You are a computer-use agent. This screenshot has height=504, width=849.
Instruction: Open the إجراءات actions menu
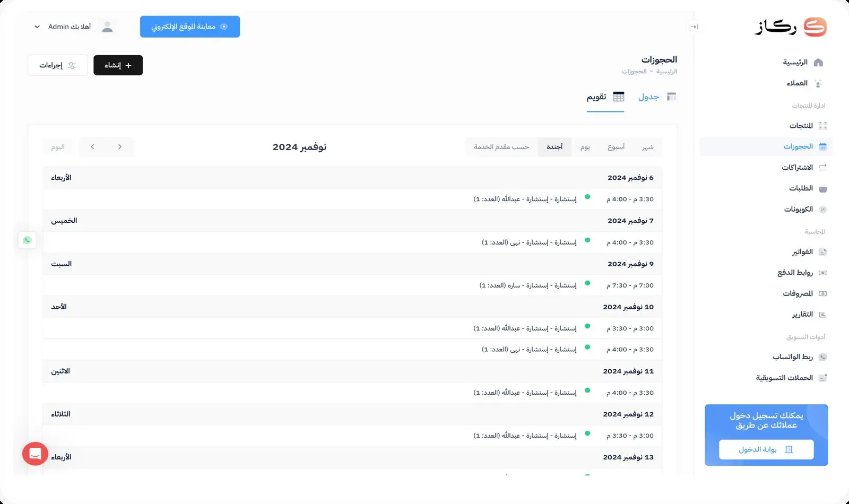click(57, 65)
